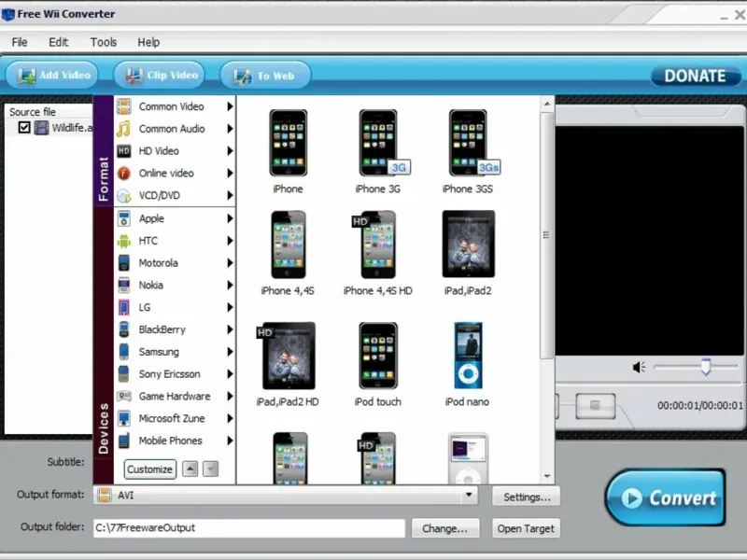Click the Apple iPod category icon

124,218
